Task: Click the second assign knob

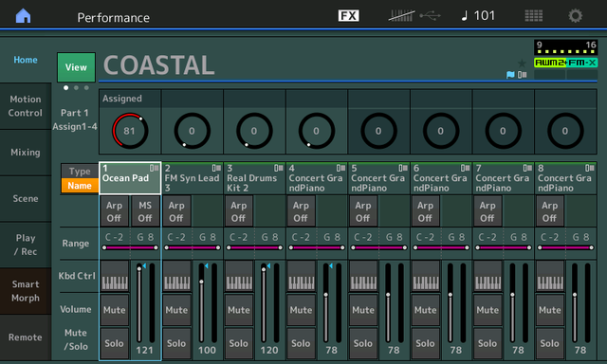Action: [192, 131]
